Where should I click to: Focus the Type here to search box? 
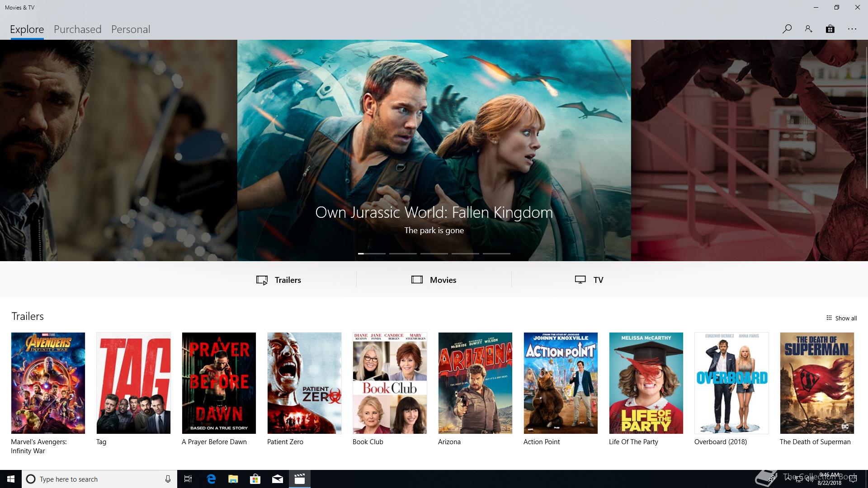pyautogui.click(x=99, y=479)
